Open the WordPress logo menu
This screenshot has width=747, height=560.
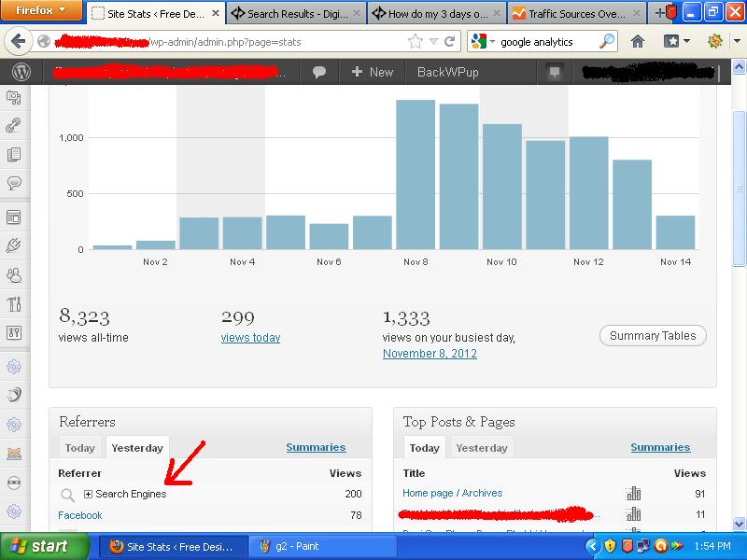(22, 72)
